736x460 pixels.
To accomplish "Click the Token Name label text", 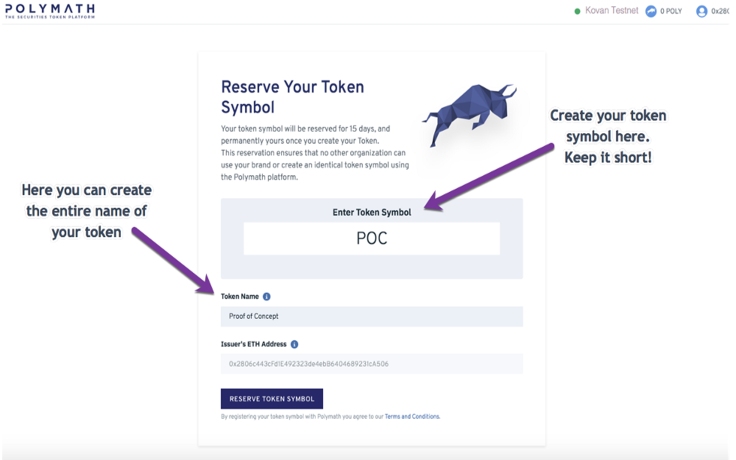I will pos(240,297).
